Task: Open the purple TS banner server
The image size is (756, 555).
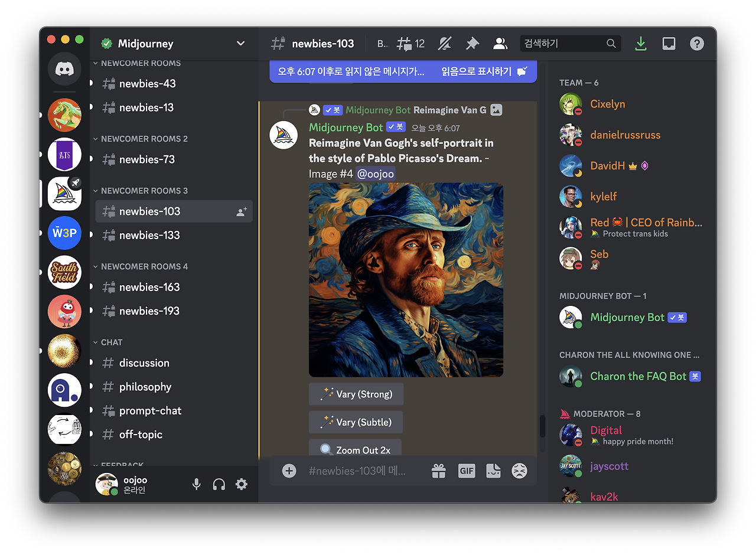Action: point(64,155)
